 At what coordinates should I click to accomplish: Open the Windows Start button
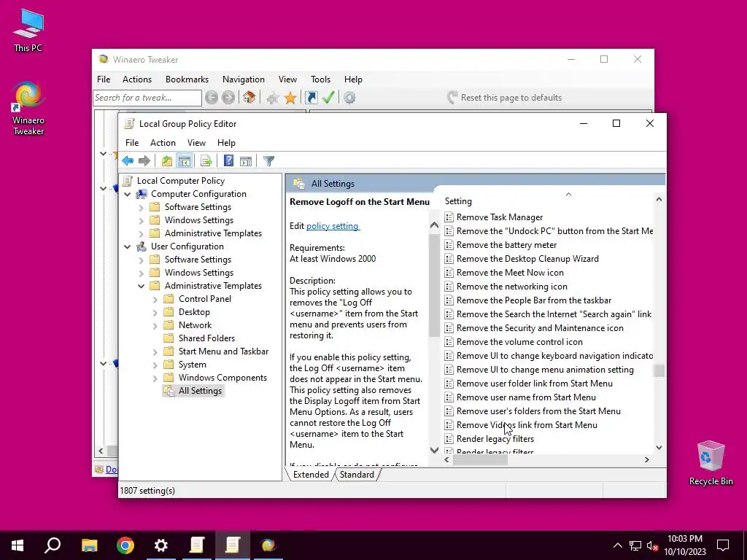pyautogui.click(x=18, y=545)
